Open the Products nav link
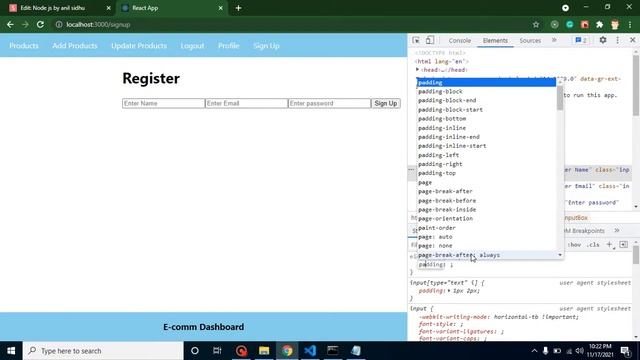This screenshot has height=360, width=640. point(24,46)
